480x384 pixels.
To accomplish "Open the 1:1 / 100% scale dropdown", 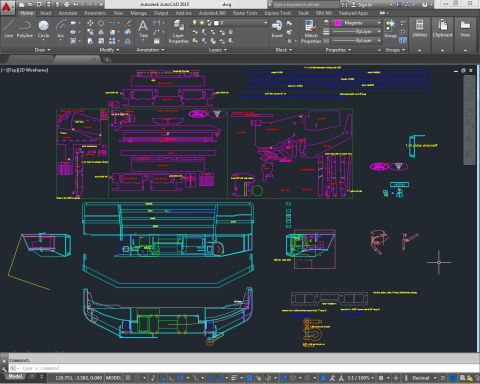I will point(360,378).
